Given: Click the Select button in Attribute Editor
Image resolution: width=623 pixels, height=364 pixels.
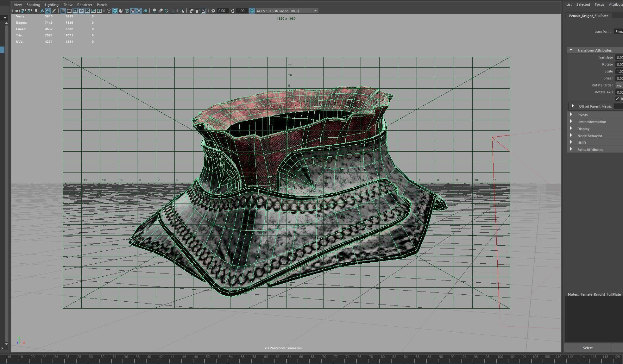Looking at the screenshot, I should (588, 348).
